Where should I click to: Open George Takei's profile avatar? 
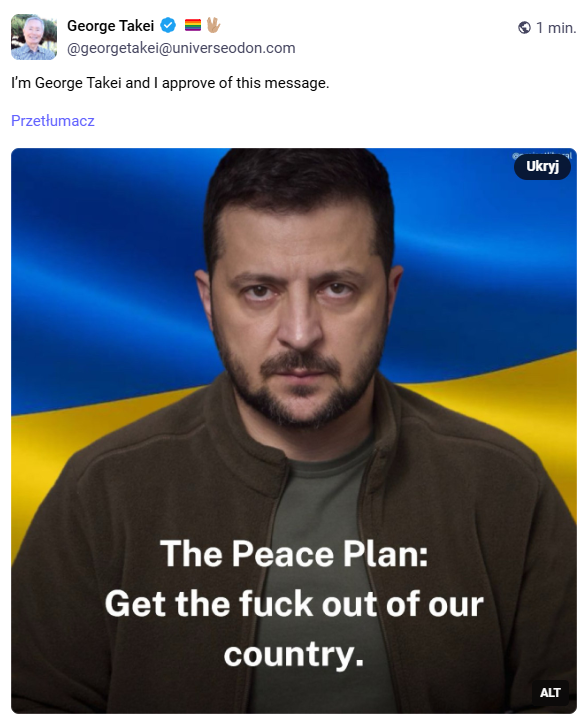click(34, 37)
